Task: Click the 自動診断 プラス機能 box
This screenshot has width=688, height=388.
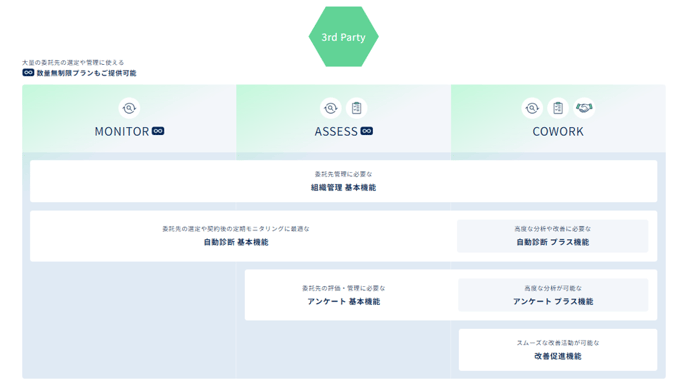Action: (552, 236)
